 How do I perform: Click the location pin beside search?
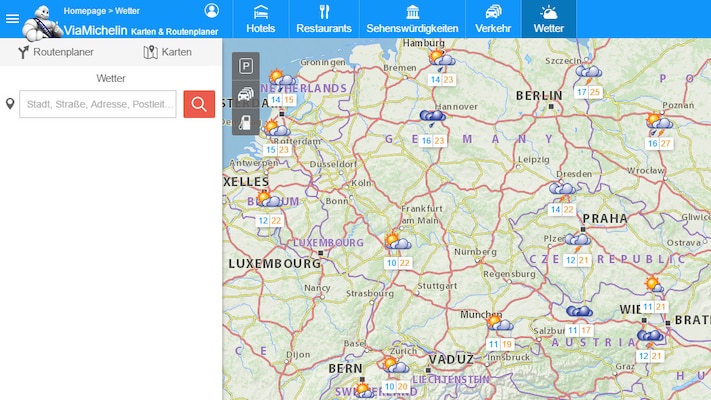click(10, 104)
